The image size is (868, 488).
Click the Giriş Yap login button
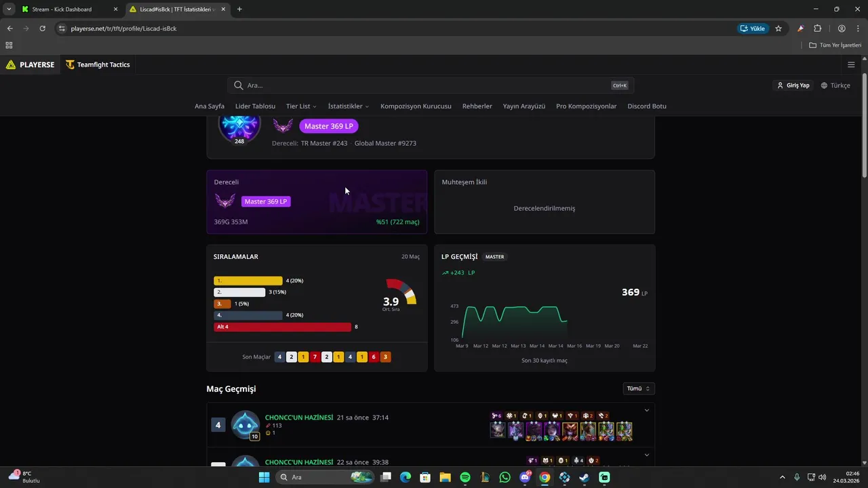pyautogui.click(x=793, y=85)
